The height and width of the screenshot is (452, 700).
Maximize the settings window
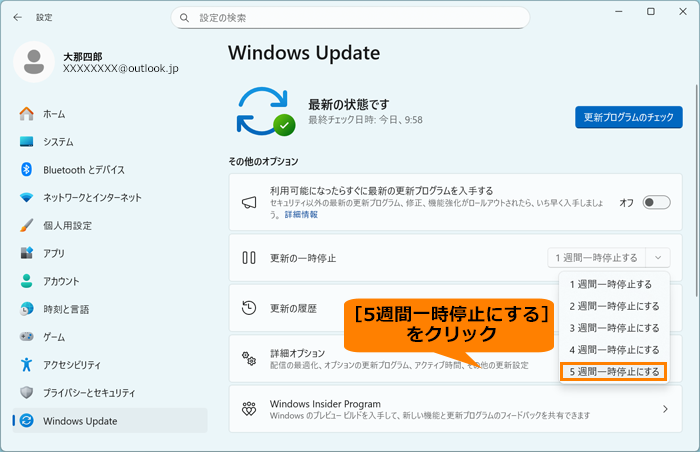coord(651,12)
